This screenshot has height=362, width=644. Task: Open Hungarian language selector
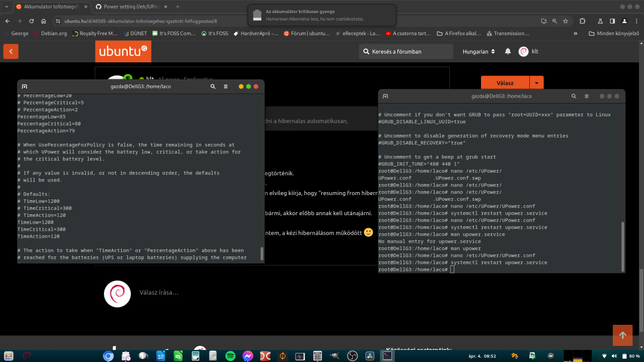(x=478, y=51)
